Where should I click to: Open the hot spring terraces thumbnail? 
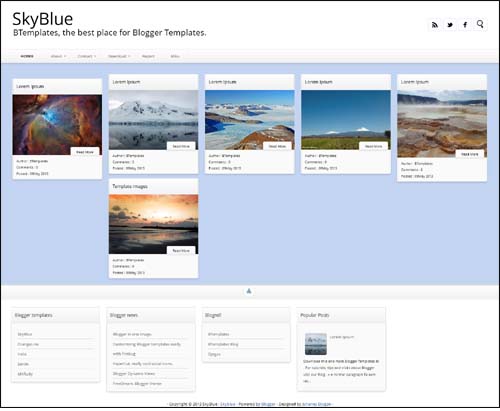(x=442, y=124)
